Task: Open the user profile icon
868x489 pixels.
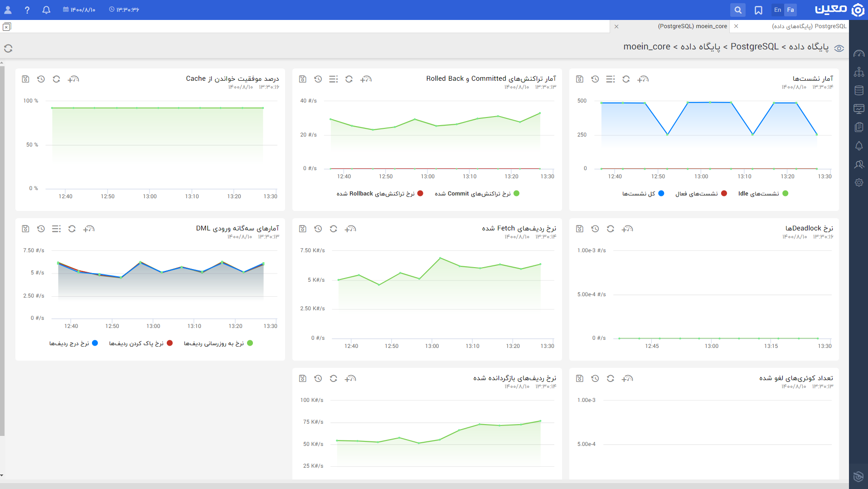Action: pyautogui.click(x=8, y=10)
